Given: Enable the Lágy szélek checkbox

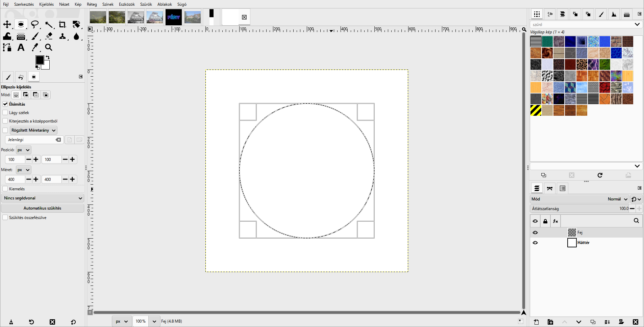Looking at the screenshot, I should [x=5, y=112].
